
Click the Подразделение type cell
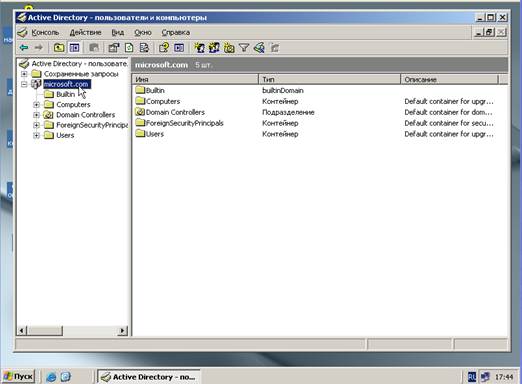pos(288,112)
